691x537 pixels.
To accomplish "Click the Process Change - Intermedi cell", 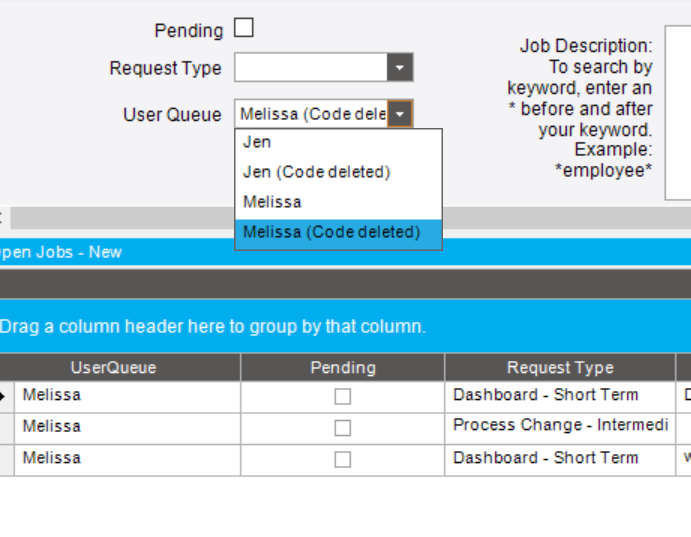I will tap(560, 429).
